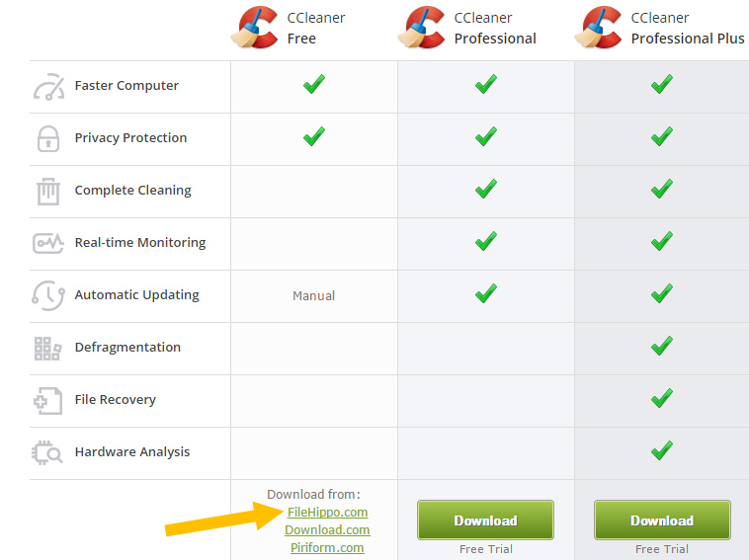Download the CCleaner Professional Plus trial
This screenshot has width=749, height=560.
pos(662,520)
